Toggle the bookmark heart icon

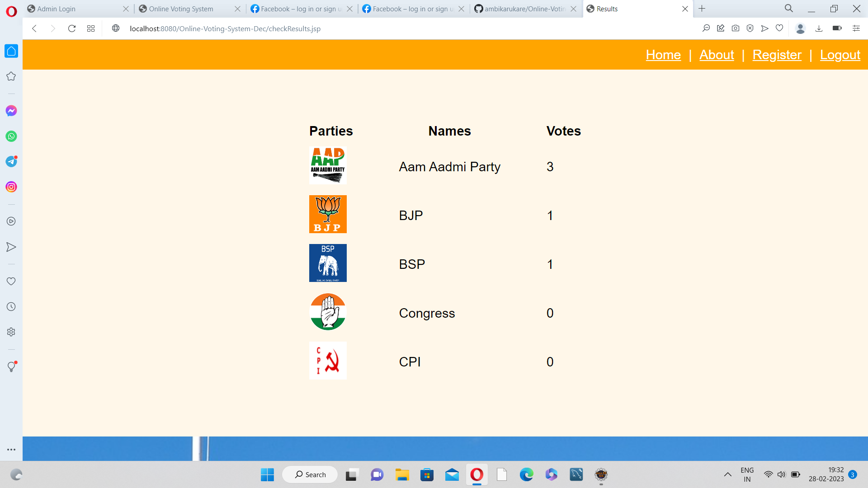click(x=779, y=28)
